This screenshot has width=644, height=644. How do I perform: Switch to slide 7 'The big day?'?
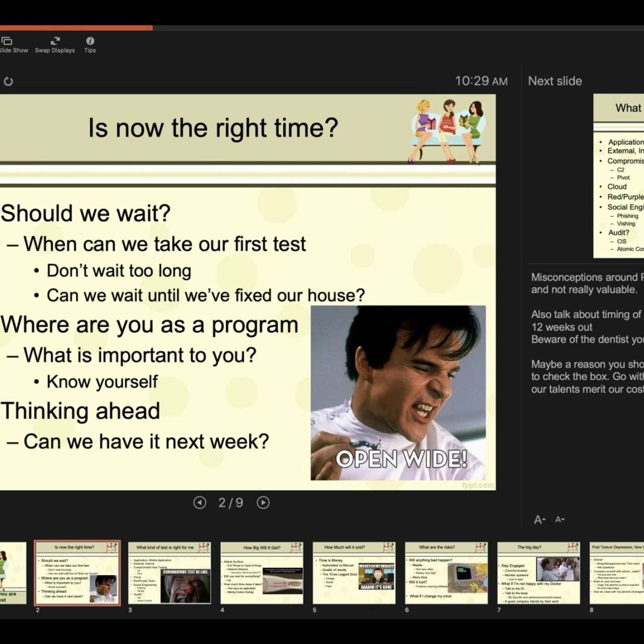coord(539,572)
